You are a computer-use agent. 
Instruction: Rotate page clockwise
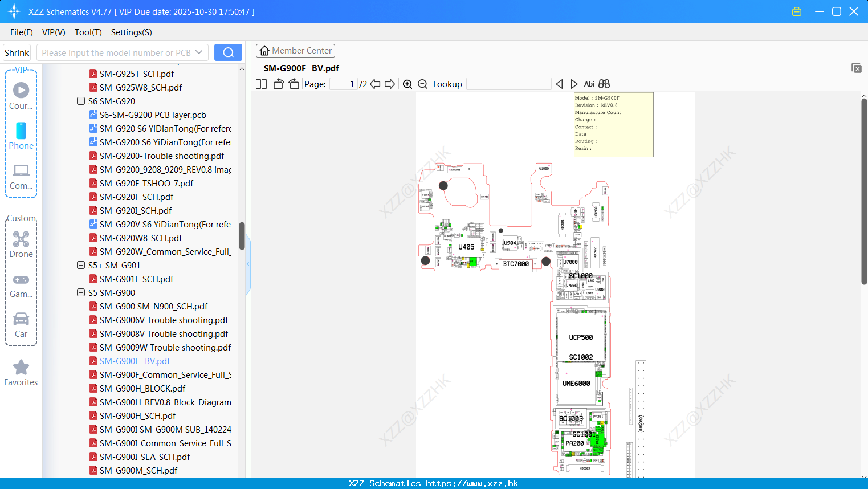(x=294, y=84)
